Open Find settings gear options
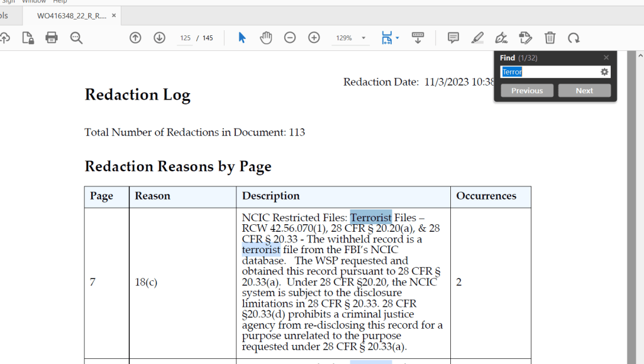 (x=604, y=72)
